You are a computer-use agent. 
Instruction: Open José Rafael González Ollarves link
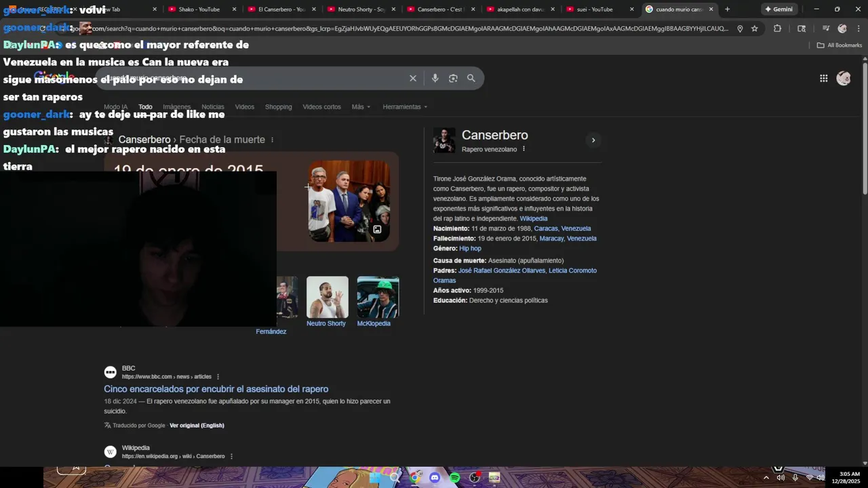point(502,270)
